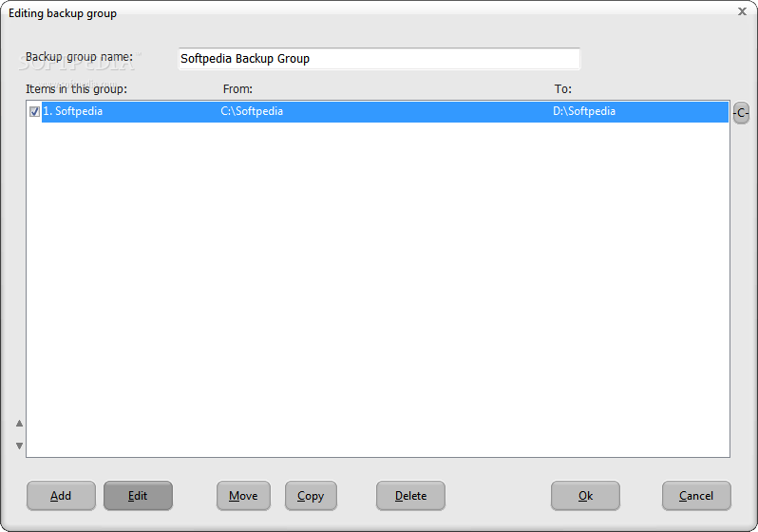Confirm changes with the Ok button

pyautogui.click(x=585, y=496)
